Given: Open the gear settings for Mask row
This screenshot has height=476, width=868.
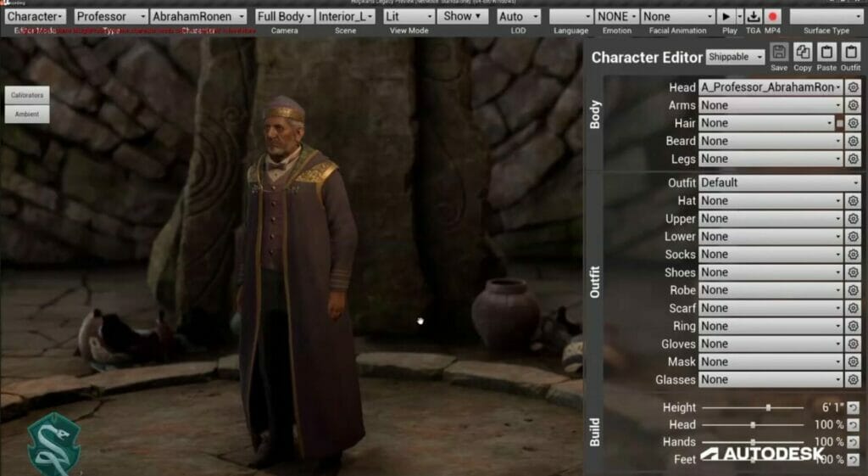Looking at the screenshot, I should click(853, 361).
